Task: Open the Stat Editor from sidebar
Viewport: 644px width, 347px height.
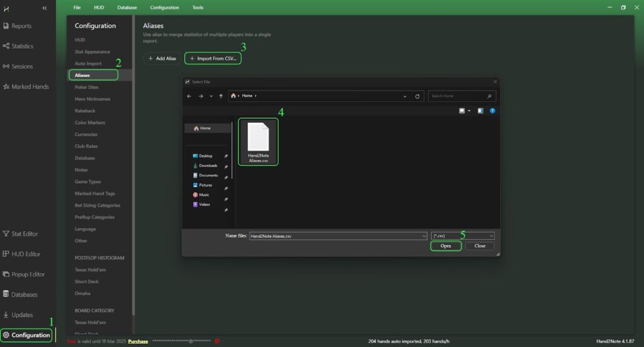Action: [x=25, y=234]
